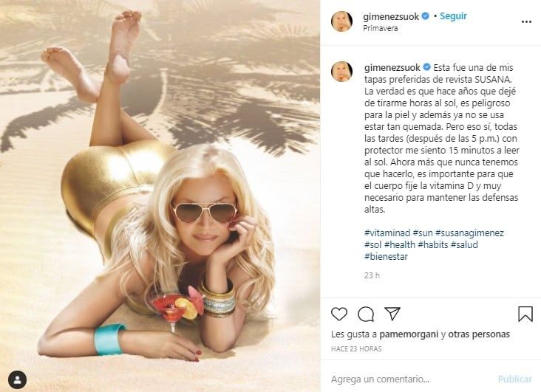
Task: Open the three-dots more options menu
Action: [526, 22]
